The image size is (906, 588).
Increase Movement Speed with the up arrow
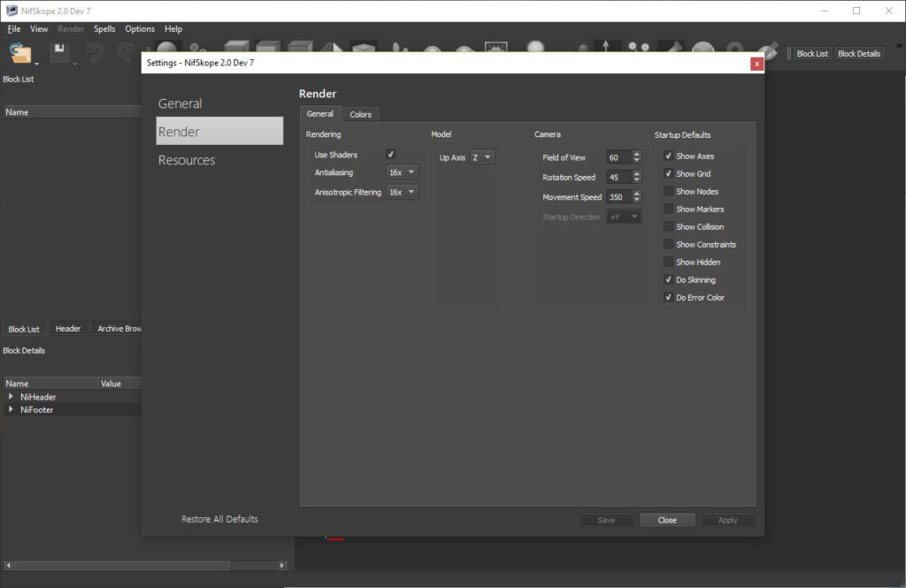pyautogui.click(x=637, y=194)
